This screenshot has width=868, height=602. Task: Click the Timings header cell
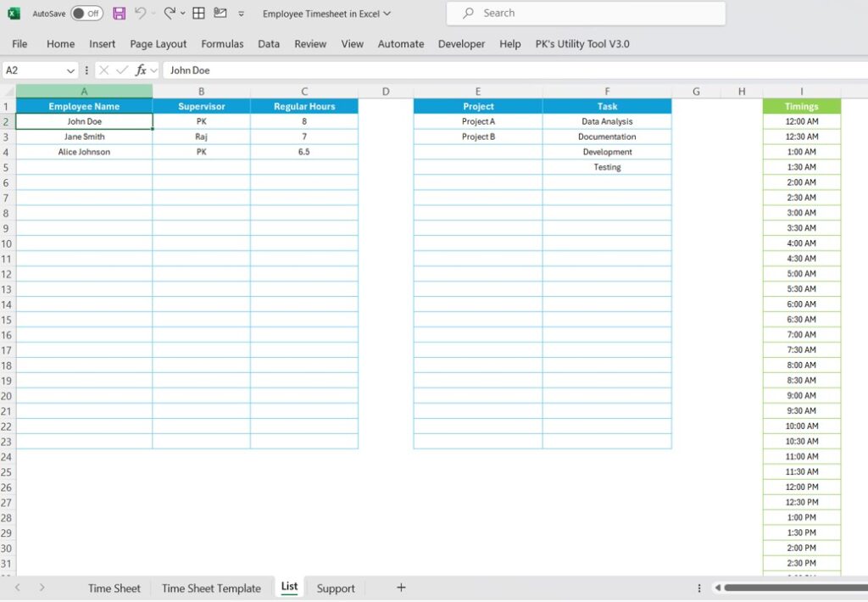pos(802,106)
